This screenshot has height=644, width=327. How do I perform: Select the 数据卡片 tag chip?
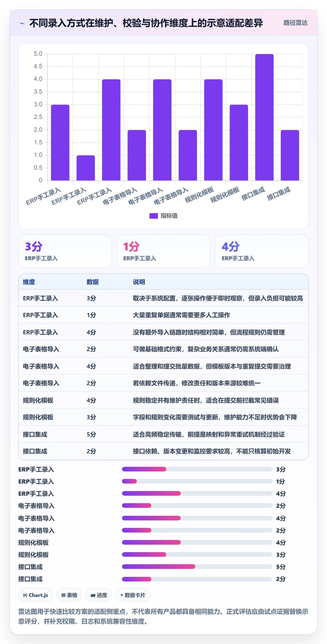(x=133, y=595)
